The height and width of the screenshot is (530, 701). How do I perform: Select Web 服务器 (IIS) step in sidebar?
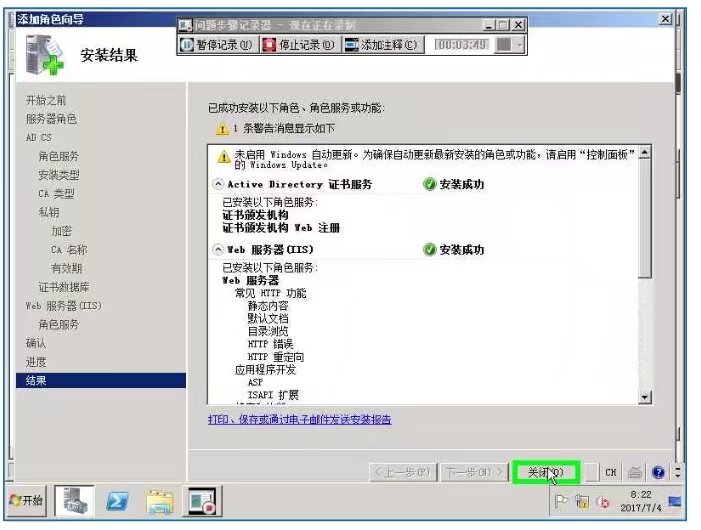coord(63,306)
